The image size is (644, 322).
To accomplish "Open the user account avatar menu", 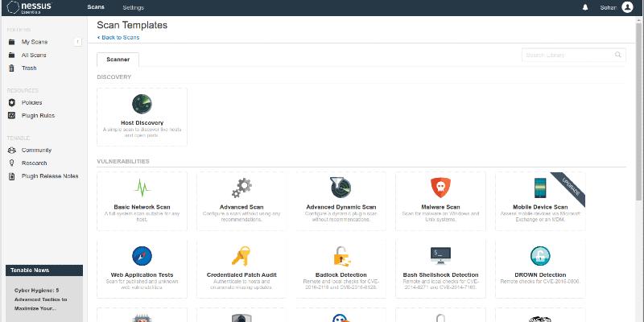I will pos(627,7).
